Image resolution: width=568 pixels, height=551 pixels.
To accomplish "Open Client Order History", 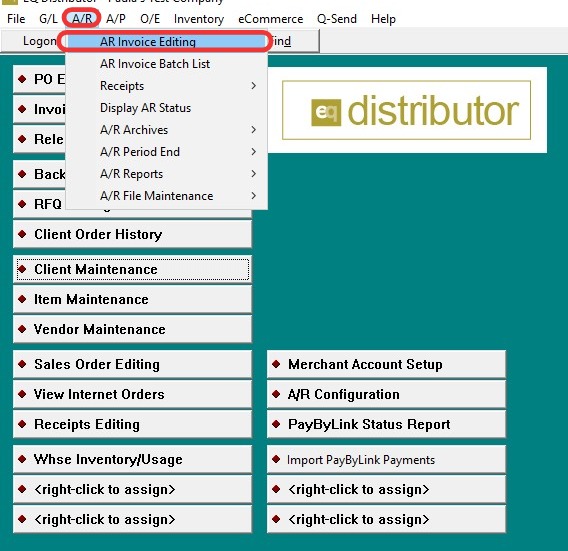I will point(132,234).
